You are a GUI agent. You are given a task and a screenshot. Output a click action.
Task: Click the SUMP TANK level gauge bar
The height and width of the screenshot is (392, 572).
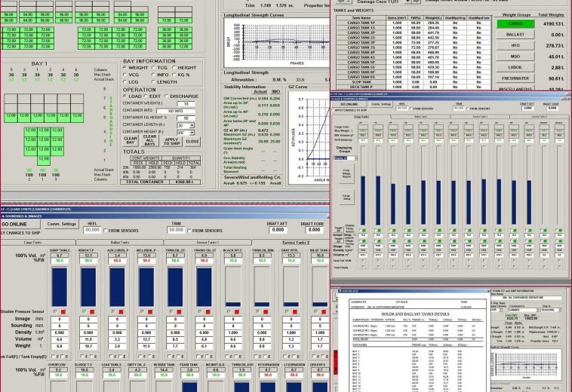pyautogui.click(x=58, y=286)
